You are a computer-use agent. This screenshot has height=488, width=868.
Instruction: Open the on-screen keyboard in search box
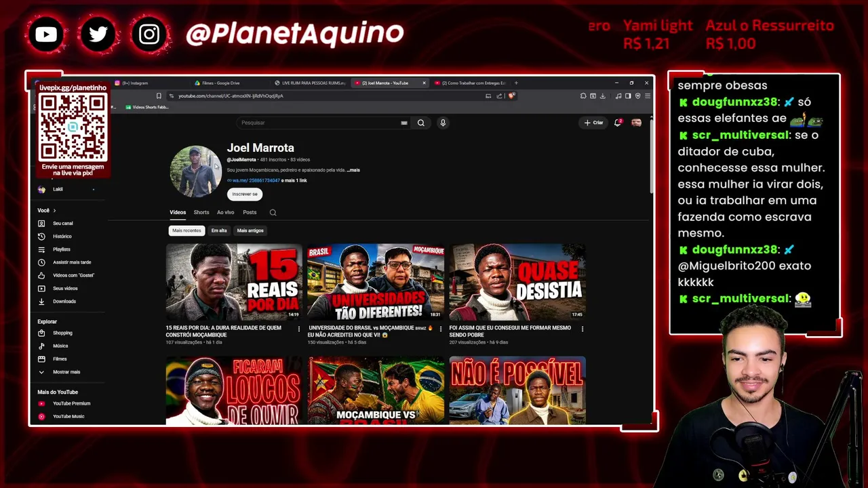point(404,123)
